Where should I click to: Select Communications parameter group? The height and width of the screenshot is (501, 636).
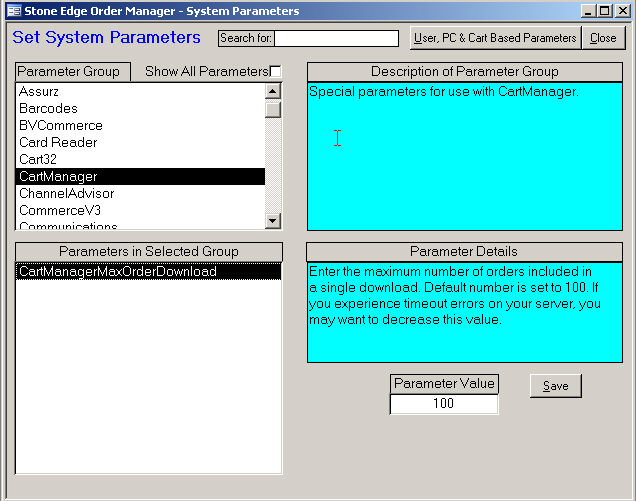coord(140,225)
